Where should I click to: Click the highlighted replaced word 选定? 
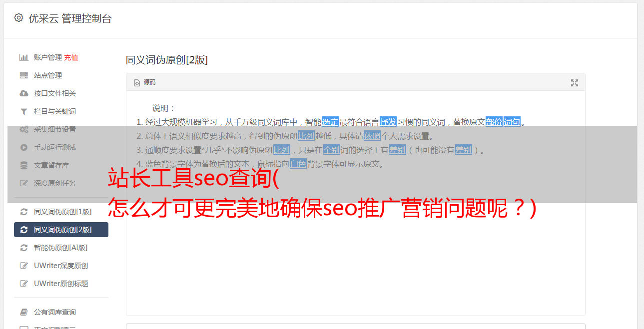[x=330, y=122]
